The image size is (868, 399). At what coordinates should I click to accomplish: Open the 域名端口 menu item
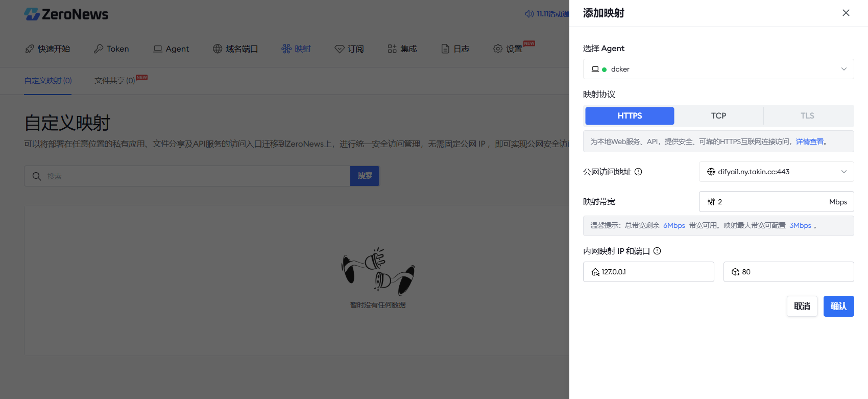tap(235, 49)
